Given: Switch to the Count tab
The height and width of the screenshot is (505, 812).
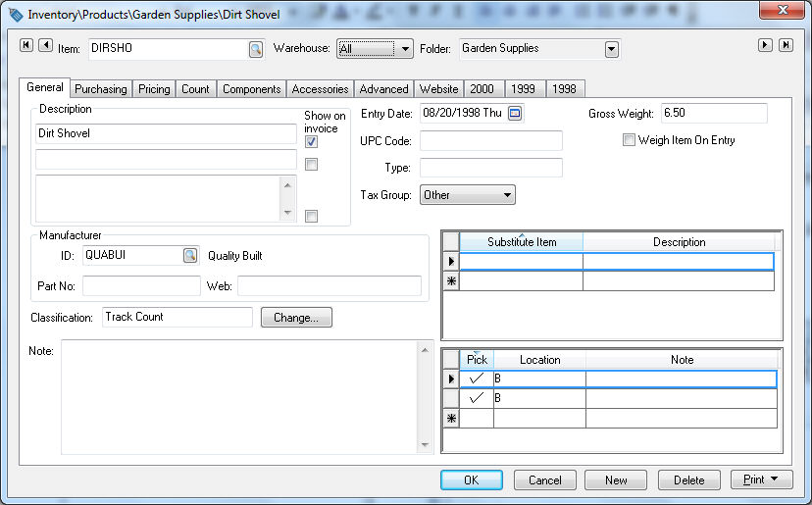Looking at the screenshot, I should pos(195,89).
